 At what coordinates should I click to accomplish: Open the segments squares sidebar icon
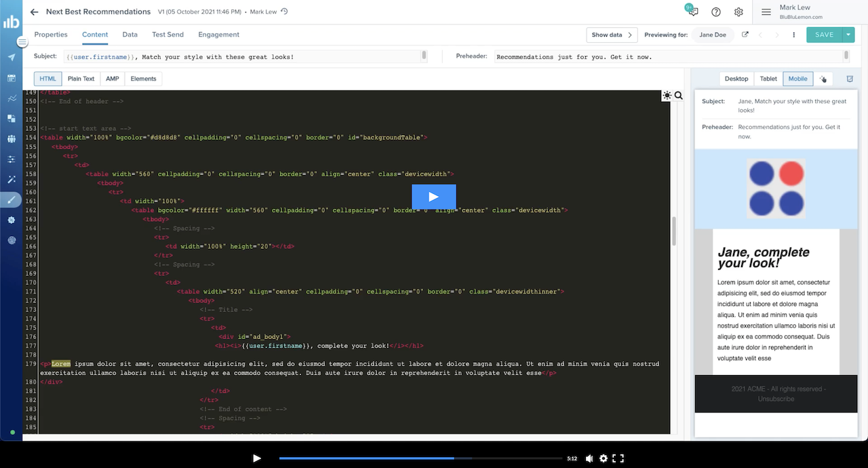click(12, 119)
